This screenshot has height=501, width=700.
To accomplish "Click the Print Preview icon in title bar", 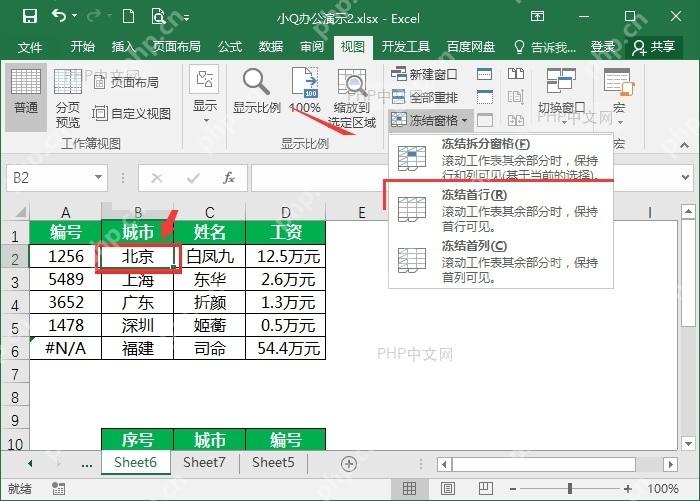I will point(158,17).
